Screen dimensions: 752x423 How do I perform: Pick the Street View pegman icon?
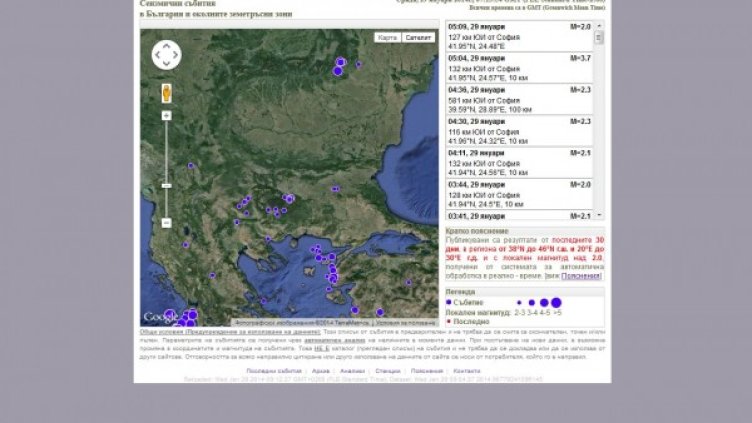166,94
